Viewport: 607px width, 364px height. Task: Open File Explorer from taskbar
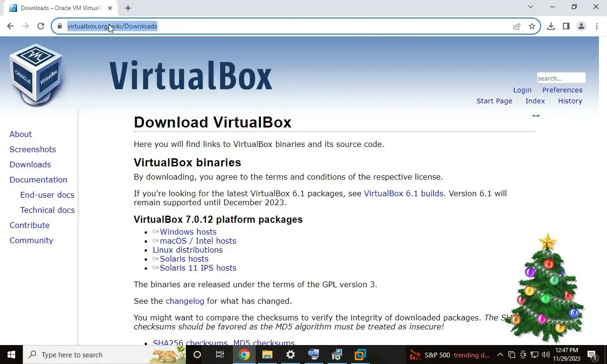click(x=267, y=355)
